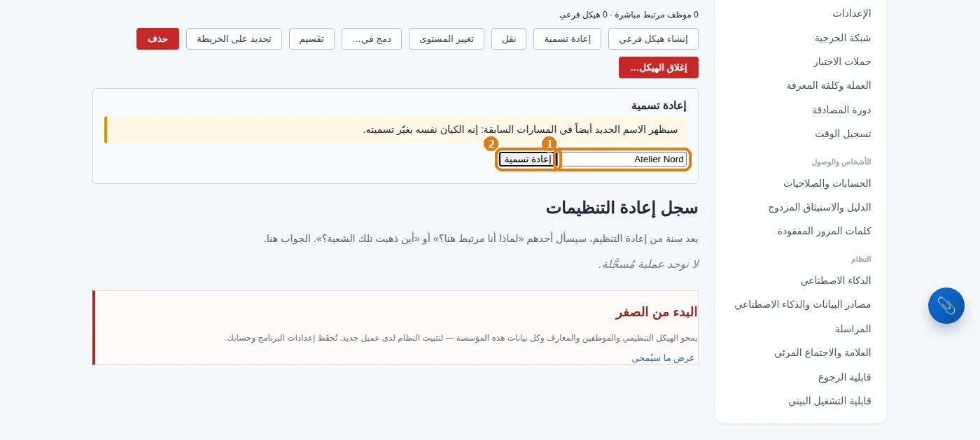Viewport: 980px width, 440px height.
Task: Click تحديد على الخريطة button
Action: click(x=234, y=38)
